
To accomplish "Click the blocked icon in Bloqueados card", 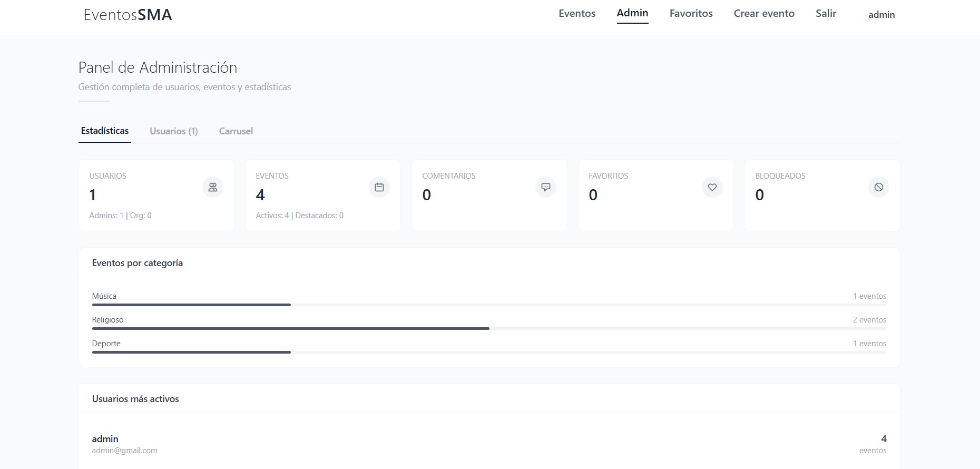I will [879, 187].
